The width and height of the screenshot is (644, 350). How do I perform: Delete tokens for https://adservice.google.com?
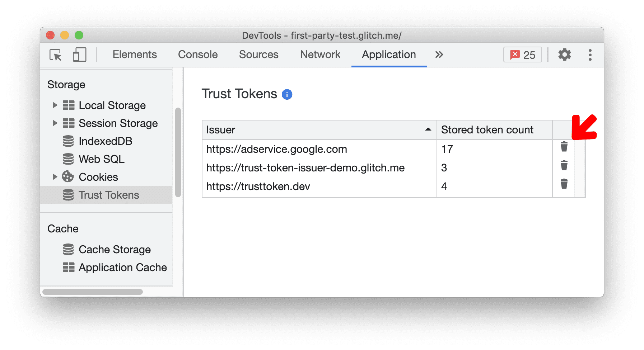(x=564, y=147)
